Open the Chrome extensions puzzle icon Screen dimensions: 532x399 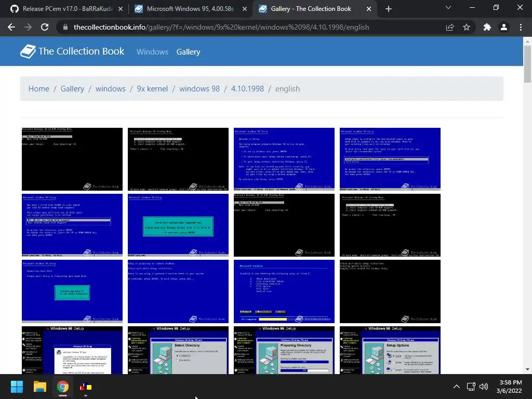point(487,27)
